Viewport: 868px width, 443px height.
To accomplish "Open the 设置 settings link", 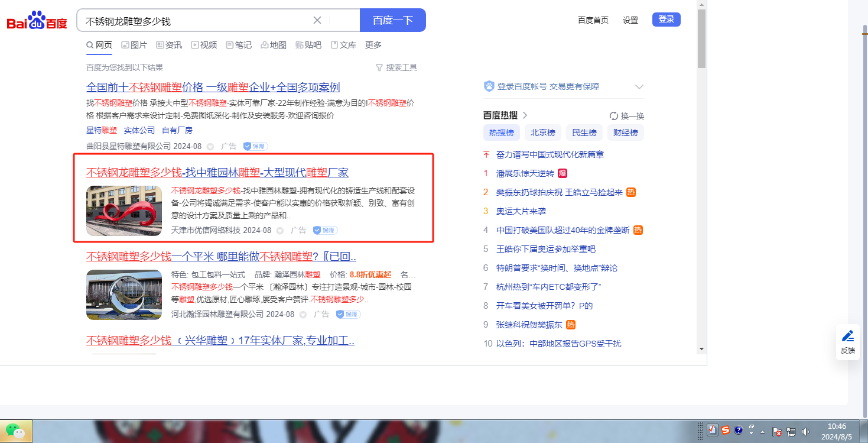I will point(630,20).
